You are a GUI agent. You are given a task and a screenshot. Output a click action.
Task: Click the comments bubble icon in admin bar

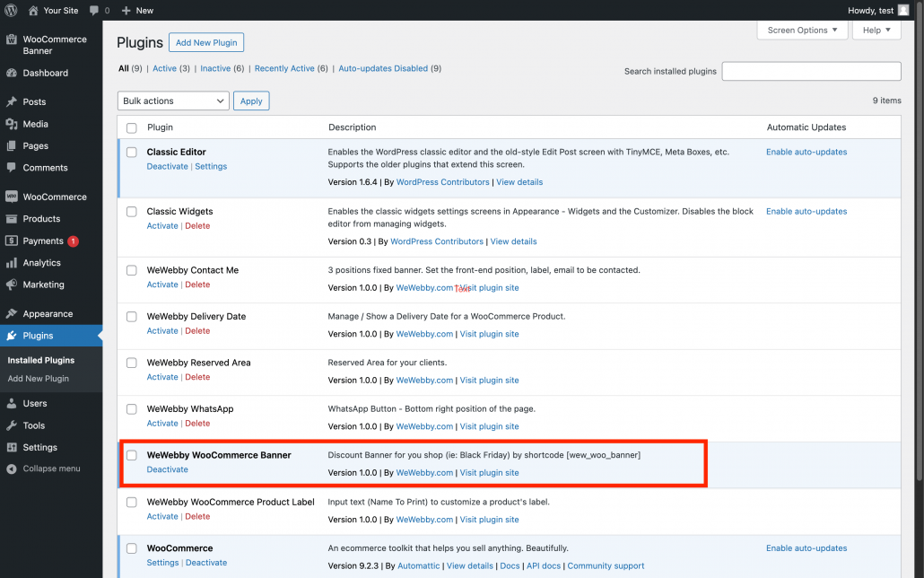pyautogui.click(x=94, y=10)
